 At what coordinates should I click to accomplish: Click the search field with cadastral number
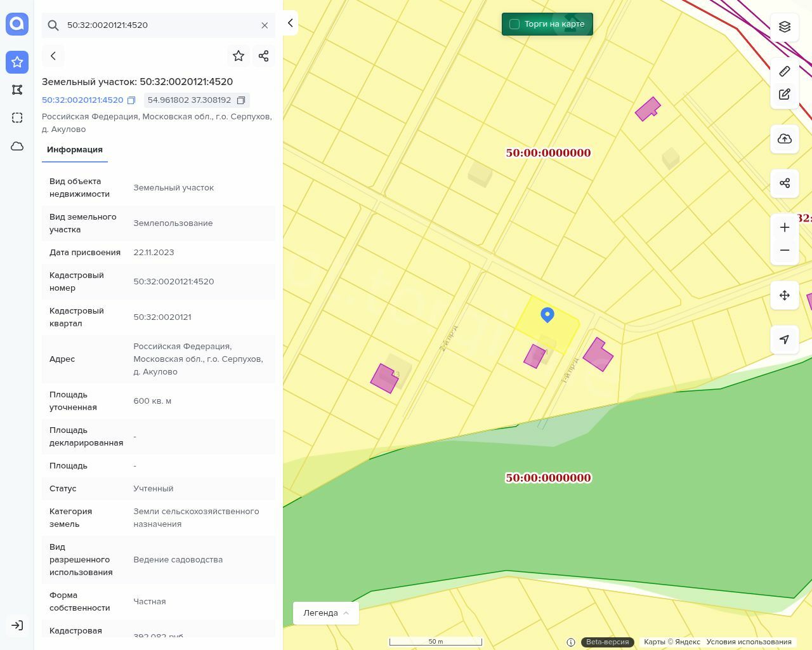(159, 25)
